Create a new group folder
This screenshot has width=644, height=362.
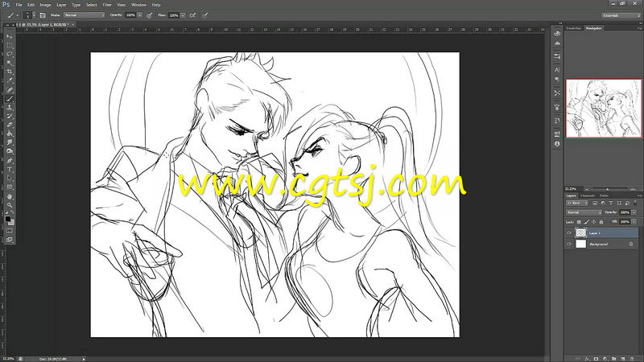point(614,359)
